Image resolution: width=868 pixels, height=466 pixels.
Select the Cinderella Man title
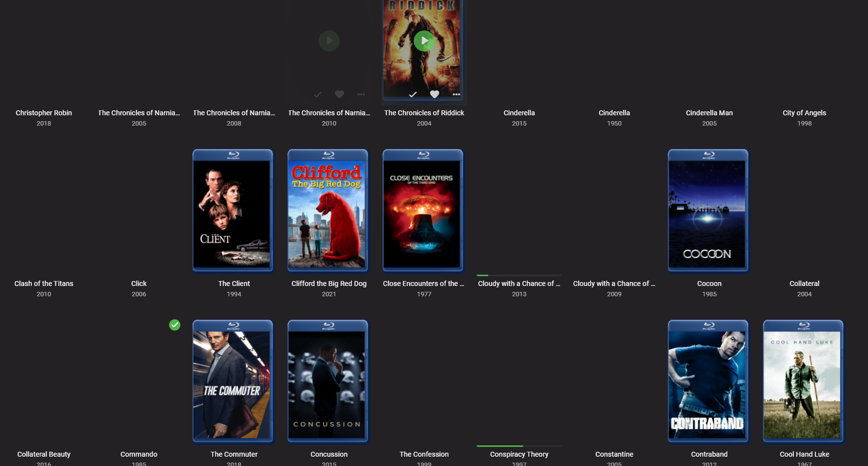[709, 113]
